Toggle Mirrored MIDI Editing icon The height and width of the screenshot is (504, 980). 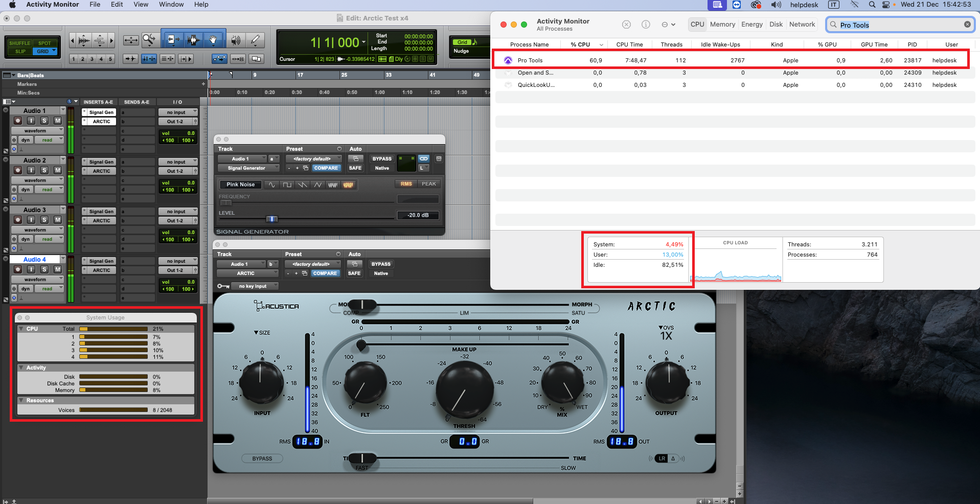[x=238, y=59]
